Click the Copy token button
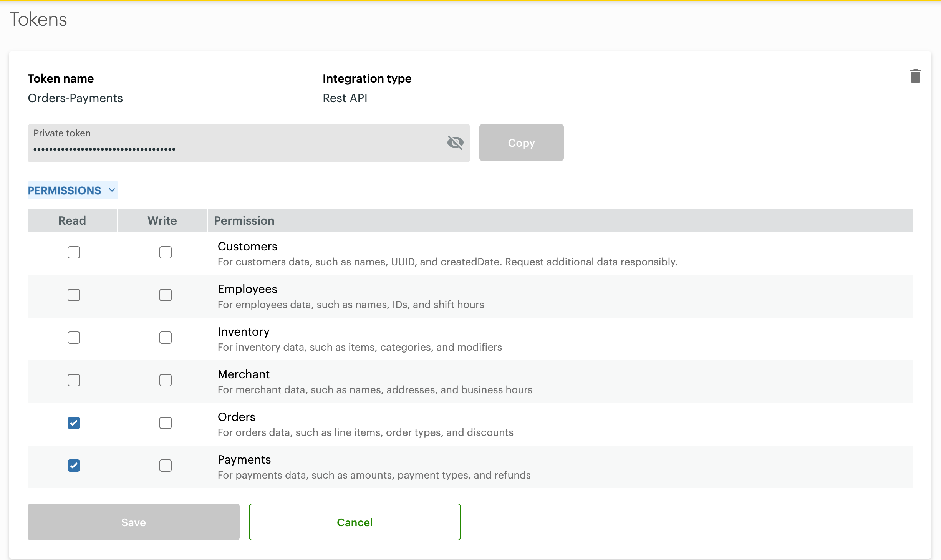 pyautogui.click(x=521, y=142)
